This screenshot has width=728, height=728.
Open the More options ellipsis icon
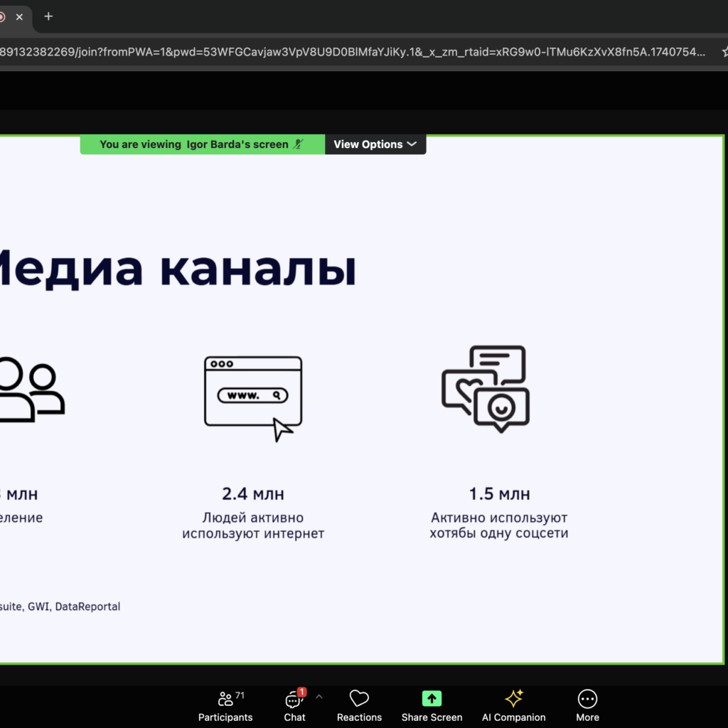(587, 699)
